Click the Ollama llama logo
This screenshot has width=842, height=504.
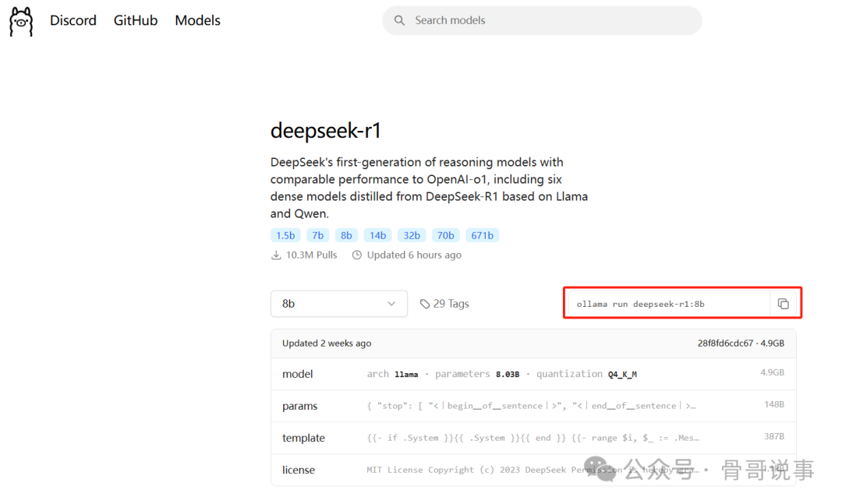21,22
